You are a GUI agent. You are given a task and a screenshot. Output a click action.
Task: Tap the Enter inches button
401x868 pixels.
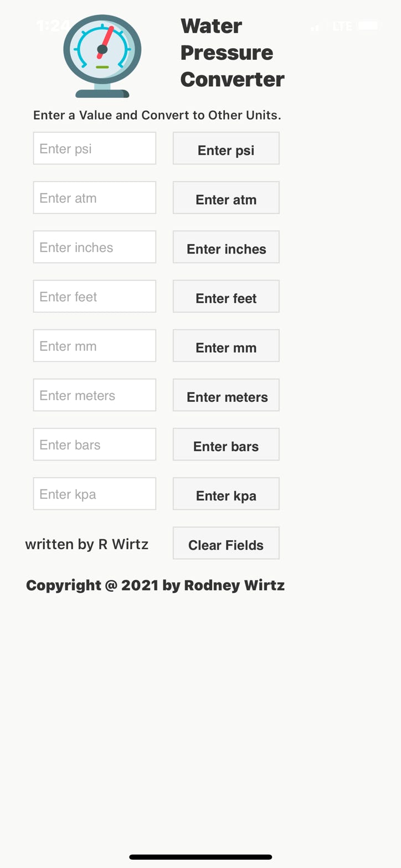click(x=226, y=247)
